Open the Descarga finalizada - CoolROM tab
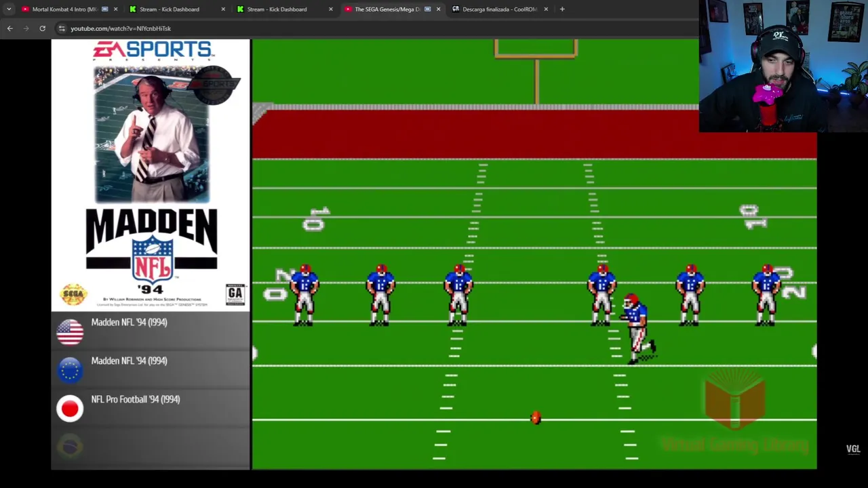This screenshot has height=488, width=868. pos(500,9)
